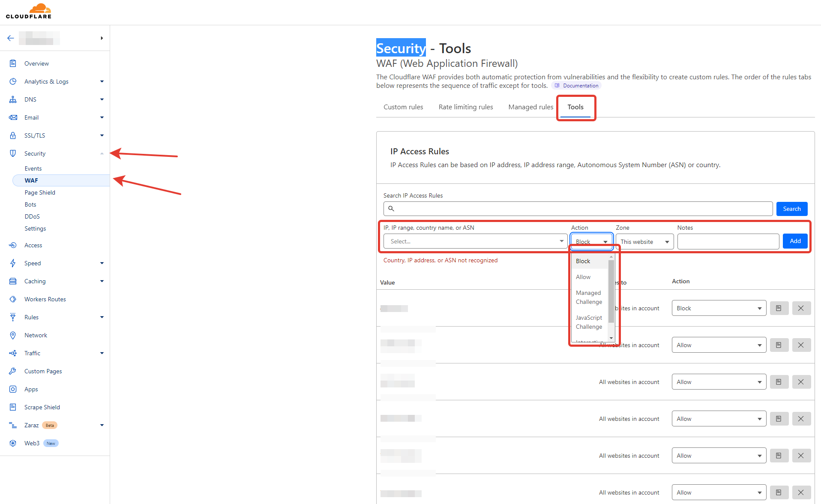Collapse the Security sidebar section

click(x=102, y=153)
